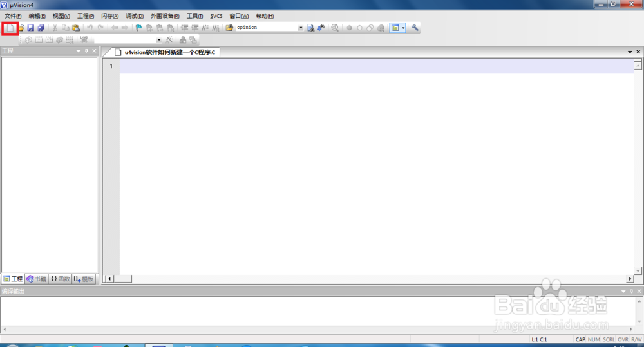Expand the find box dropdown showing opinion
The width and height of the screenshot is (644, 347).
[x=301, y=28]
